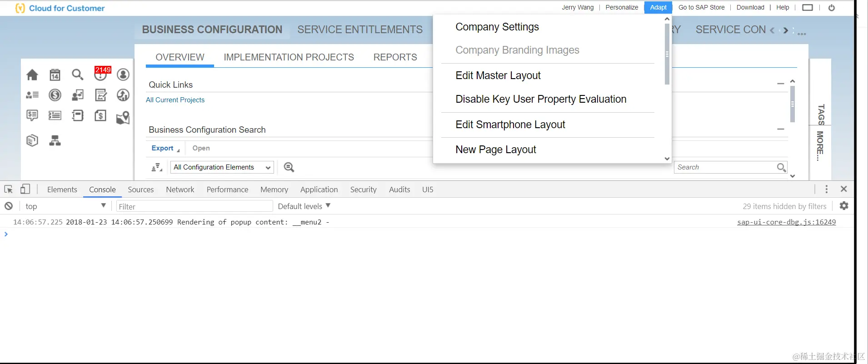Image resolution: width=868 pixels, height=364 pixels.
Task: Open the dollar document page icon
Action: (100, 115)
